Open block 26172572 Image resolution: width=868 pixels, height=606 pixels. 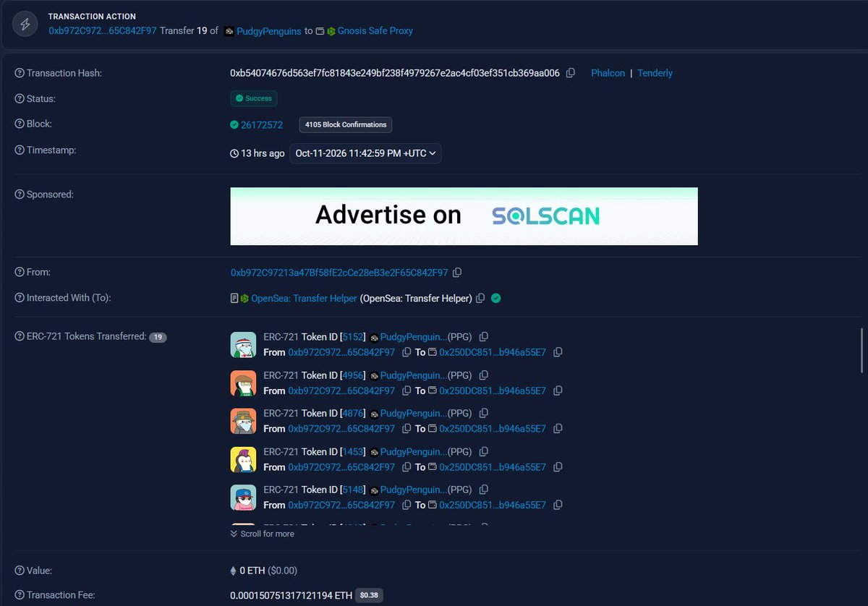pyautogui.click(x=262, y=124)
